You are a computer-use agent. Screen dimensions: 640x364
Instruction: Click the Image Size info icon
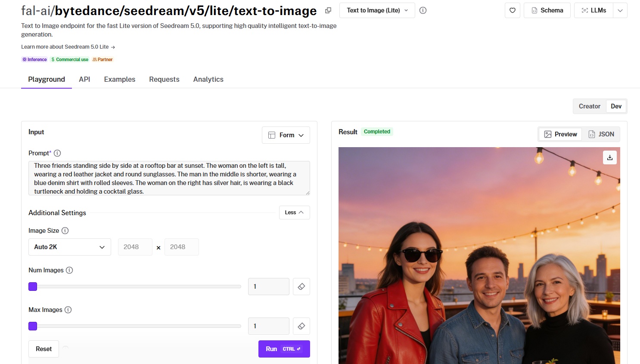65,231
